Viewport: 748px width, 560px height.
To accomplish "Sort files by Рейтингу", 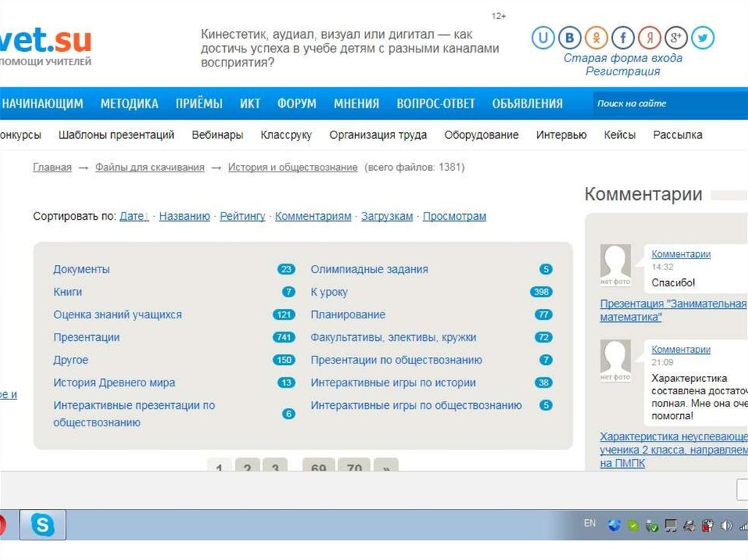I will pos(243,216).
